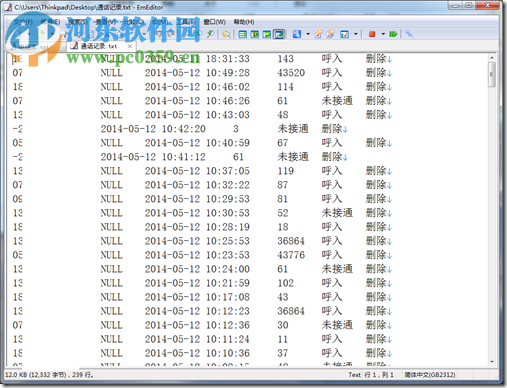Image resolution: width=507 pixels, height=388 pixels.
Task: Click the duration value 43520
Action: (x=291, y=73)
